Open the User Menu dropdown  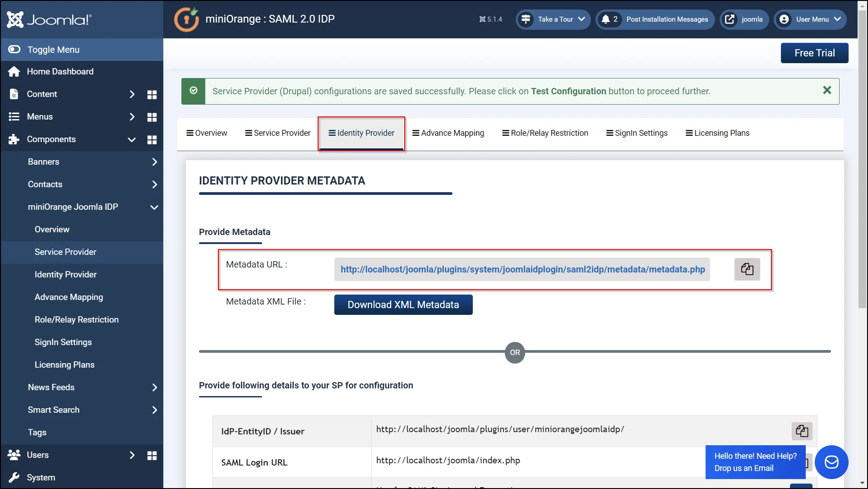pos(810,19)
